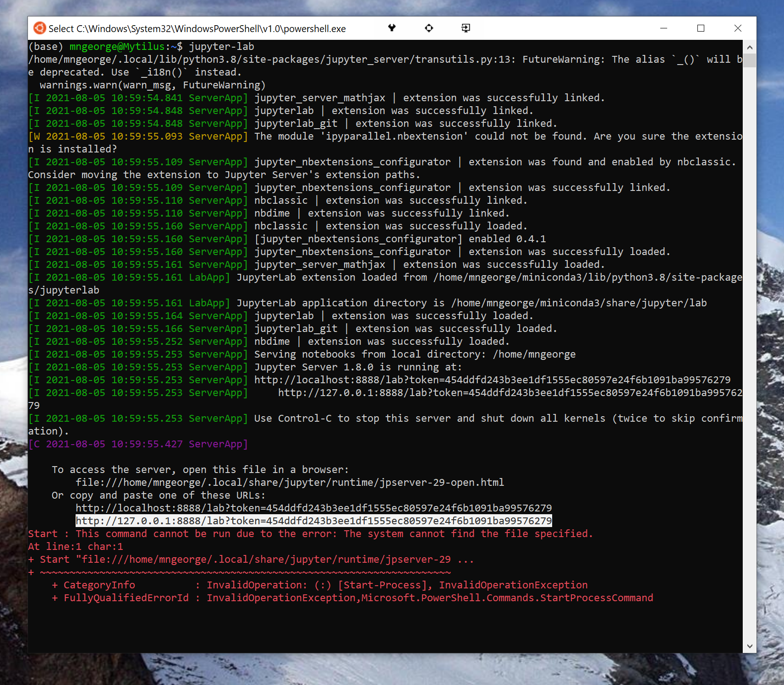Click the red 'Start : This command cannot be run' error
The width and height of the screenshot is (784, 685).
pos(311,533)
